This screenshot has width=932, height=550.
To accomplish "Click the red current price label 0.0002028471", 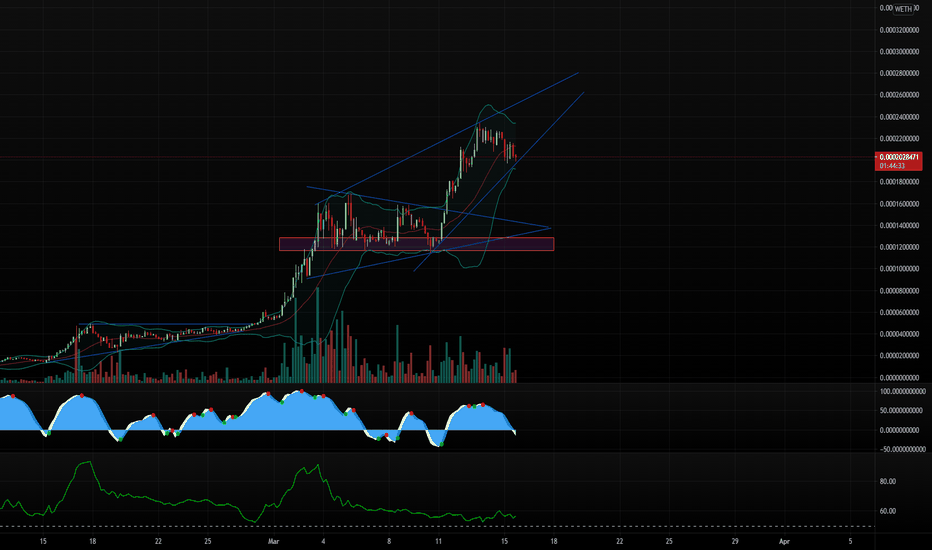I will 899,157.
